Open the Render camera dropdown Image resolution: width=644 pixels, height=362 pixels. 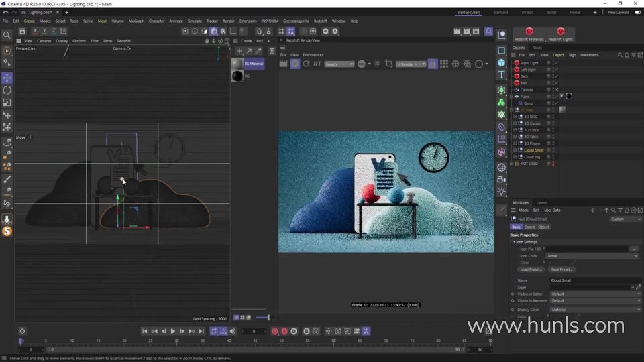point(411,64)
